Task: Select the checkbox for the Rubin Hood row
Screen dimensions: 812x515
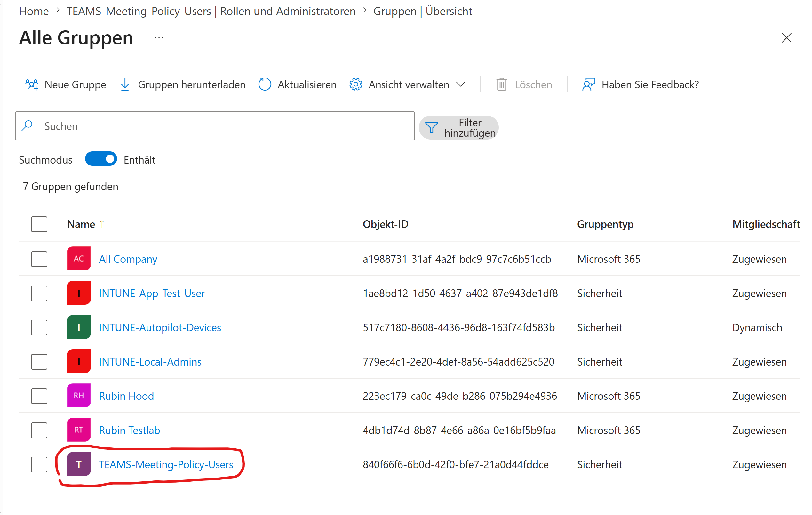Action: click(39, 396)
